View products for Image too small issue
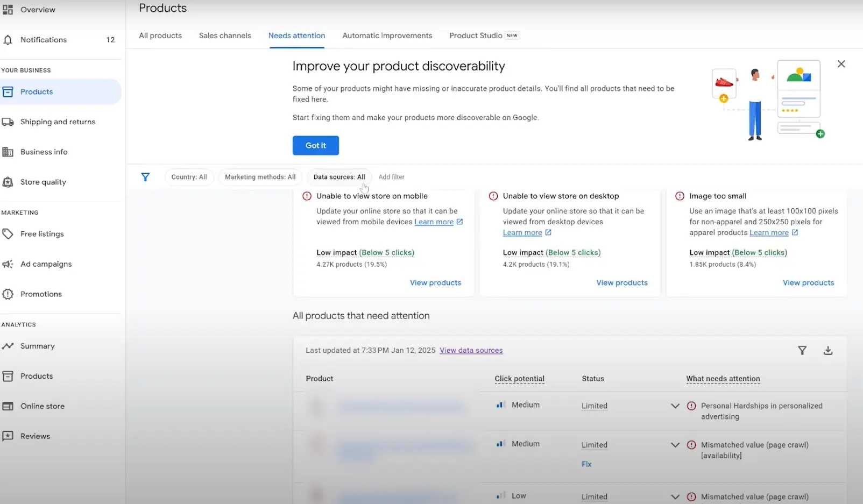The width and height of the screenshot is (863, 504). tap(808, 283)
